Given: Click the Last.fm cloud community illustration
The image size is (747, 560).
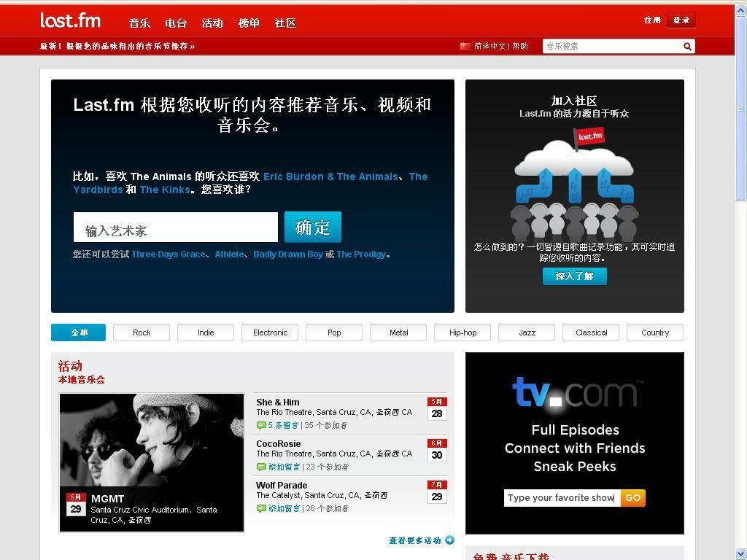Looking at the screenshot, I should pyautogui.click(x=575, y=183).
